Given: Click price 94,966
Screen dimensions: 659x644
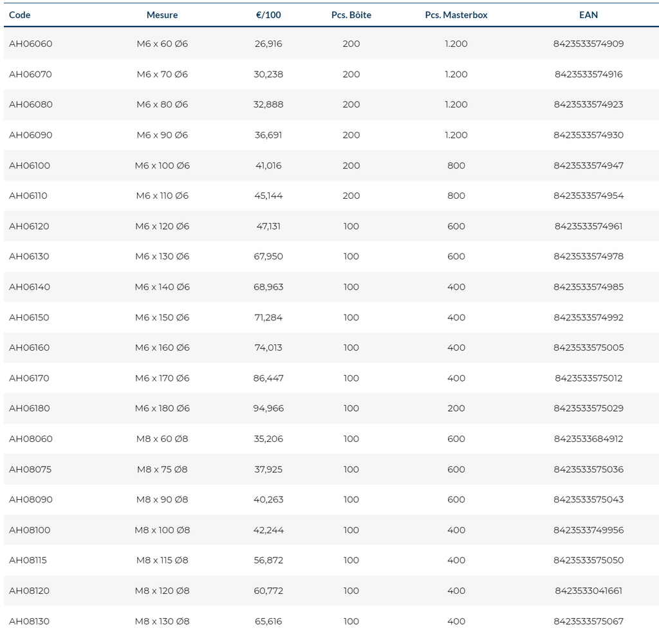Looking at the screenshot, I should [x=268, y=409].
